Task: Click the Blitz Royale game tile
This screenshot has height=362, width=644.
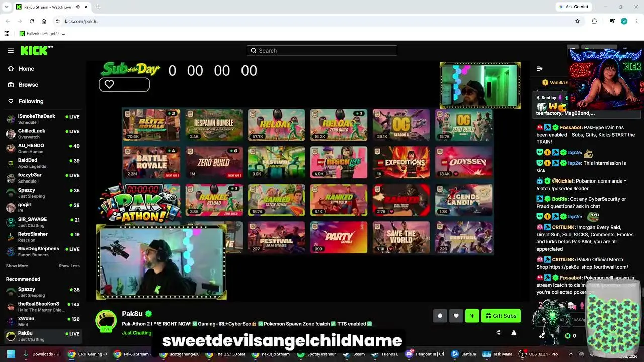Action: 151,125
